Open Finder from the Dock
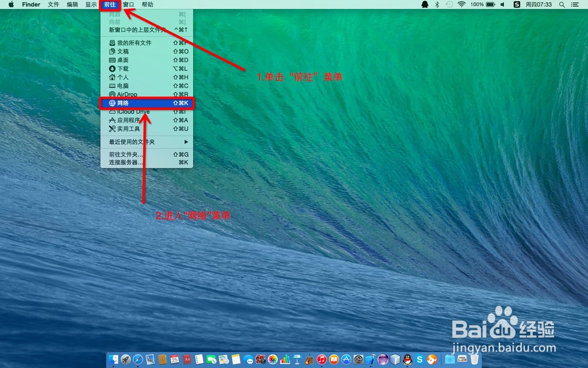Viewport: 588px width, 368px height. click(x=113, y=359)
